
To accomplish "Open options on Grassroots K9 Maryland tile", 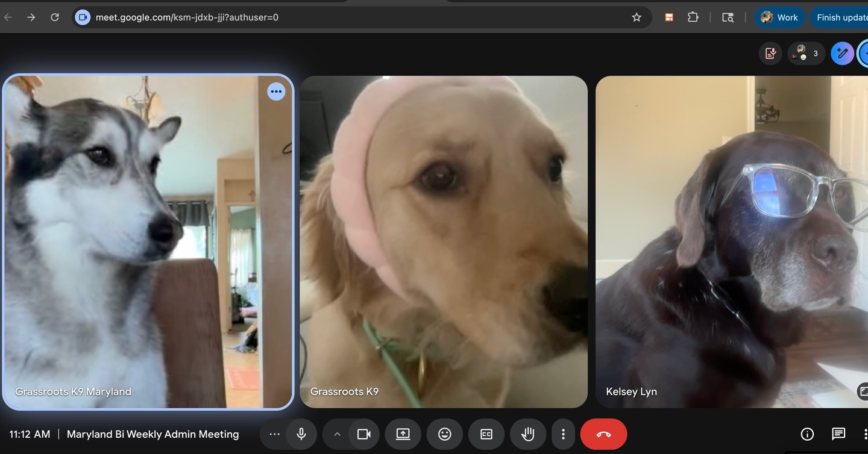I will (x=276, y=91).
